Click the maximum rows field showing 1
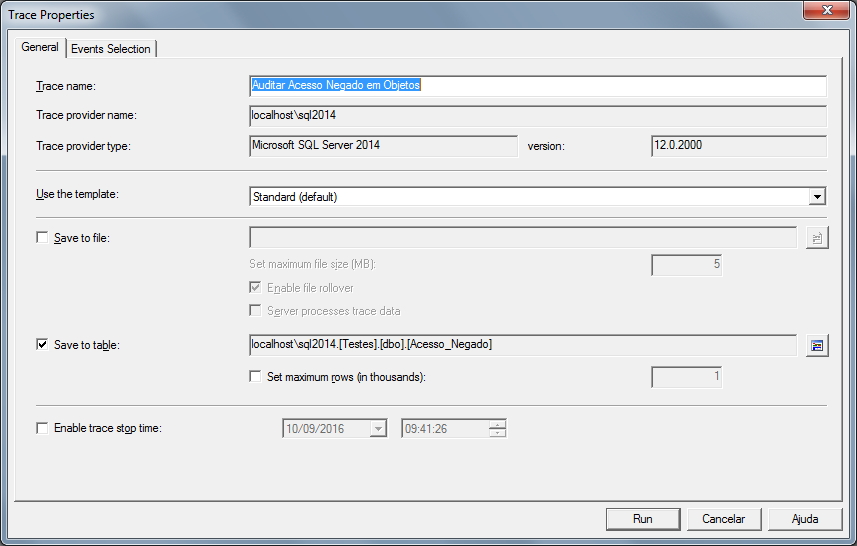The height and width of the screenshot is (546, 857). click(686, 377)
